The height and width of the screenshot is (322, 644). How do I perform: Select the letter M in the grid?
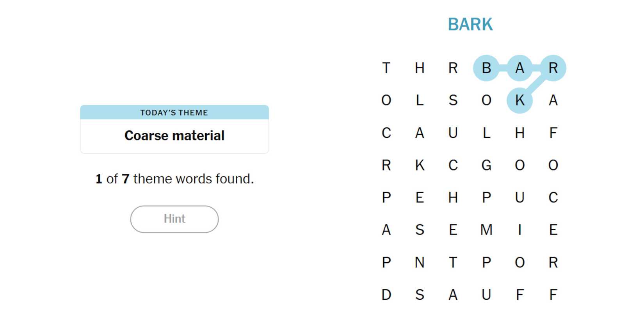486,230
